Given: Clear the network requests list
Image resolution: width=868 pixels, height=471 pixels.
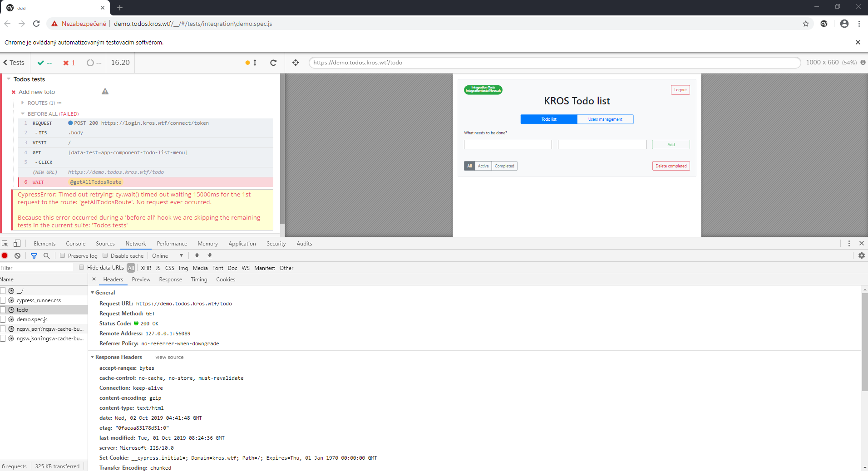Looking at the screenshot, I should pyautogui.click(x=17, y=255).
